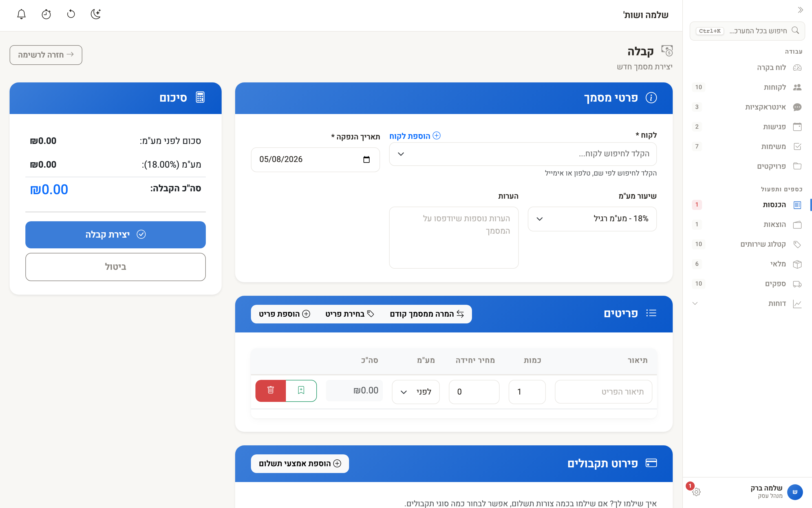Click the calculator icon in סיכום header
Viewport: 812px width, 508px height.
(x=200, y=97)
